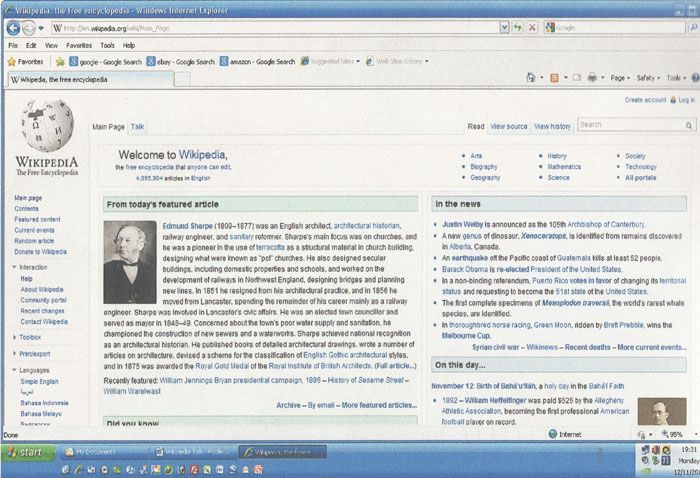Screen dimensions: 700x478
Task: Click the blue Help question mark icon
Action: tap(696, 78)
